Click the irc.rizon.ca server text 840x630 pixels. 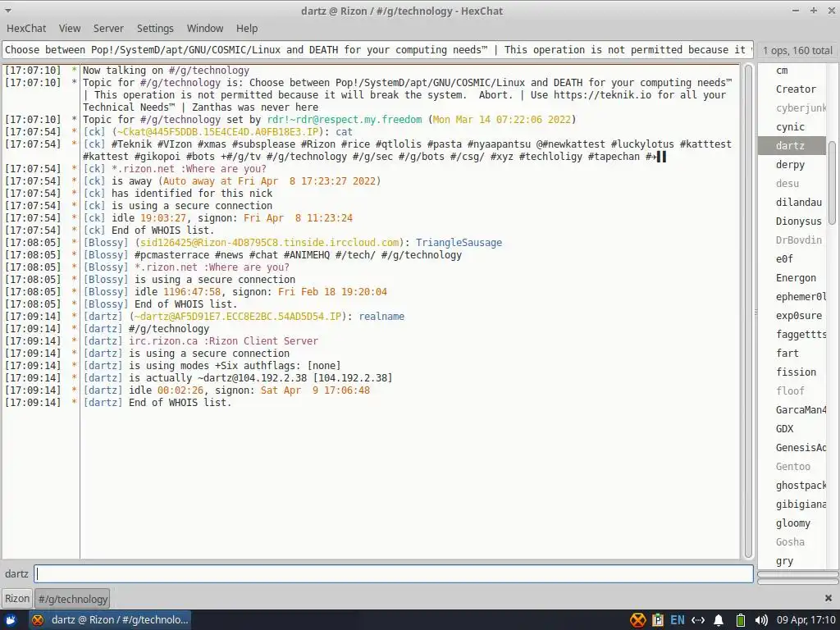[x=163, y=341]
